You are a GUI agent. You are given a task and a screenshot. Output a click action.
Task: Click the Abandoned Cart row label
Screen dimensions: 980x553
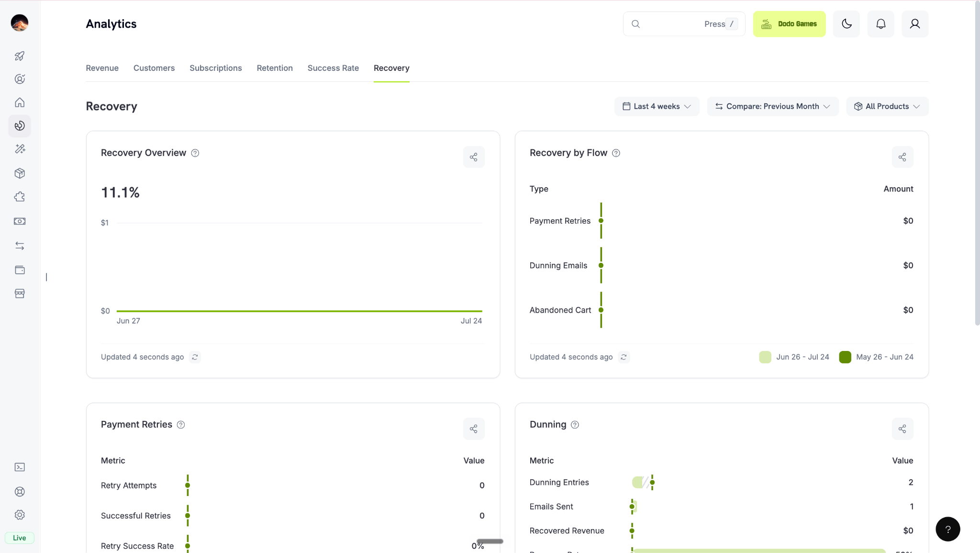560,310
